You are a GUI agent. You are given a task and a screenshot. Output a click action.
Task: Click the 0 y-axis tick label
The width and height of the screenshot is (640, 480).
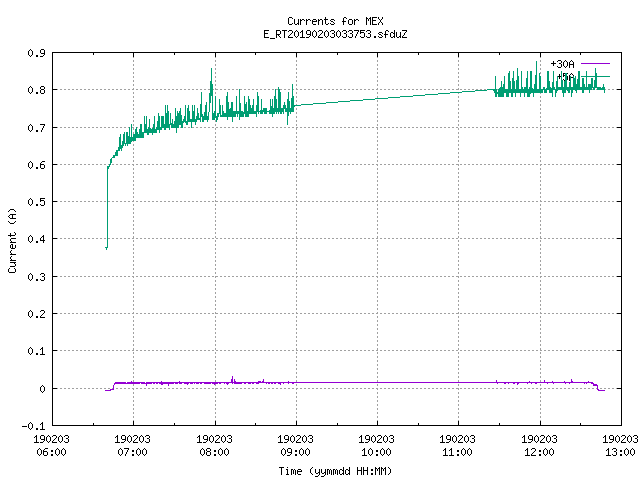(x=42, y=389)
